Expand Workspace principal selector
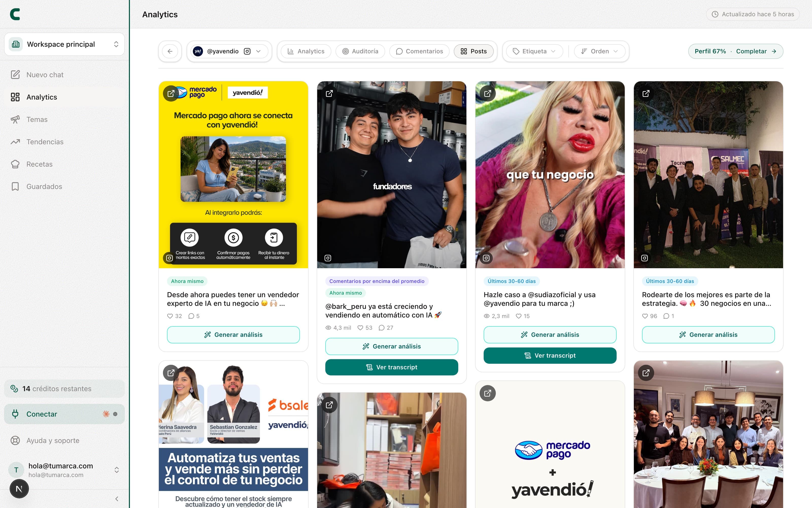Image resolution: width=812 pixels, height=508 pixels. tap(64, 44)
